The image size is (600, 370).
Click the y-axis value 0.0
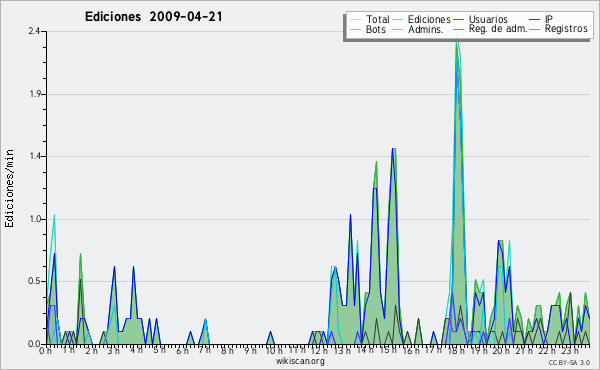click(x=34, y=344)
